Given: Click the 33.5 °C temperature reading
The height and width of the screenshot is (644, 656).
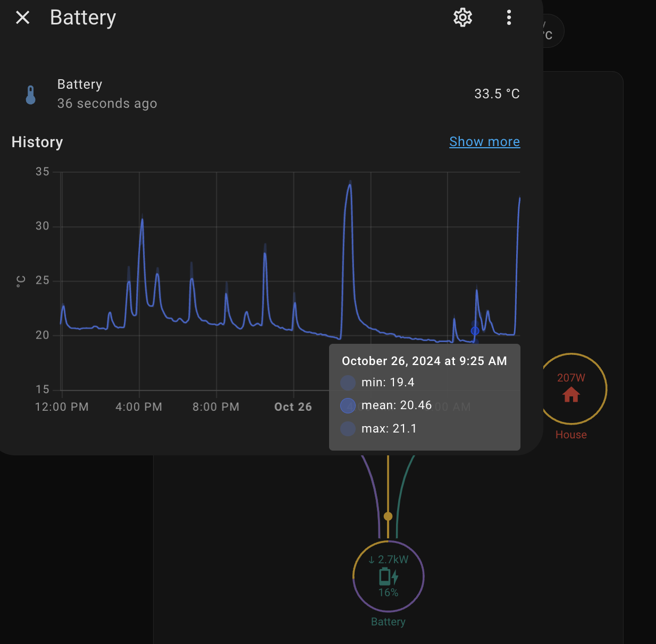Looking at the screenshot, I should [x=497, y=94].
